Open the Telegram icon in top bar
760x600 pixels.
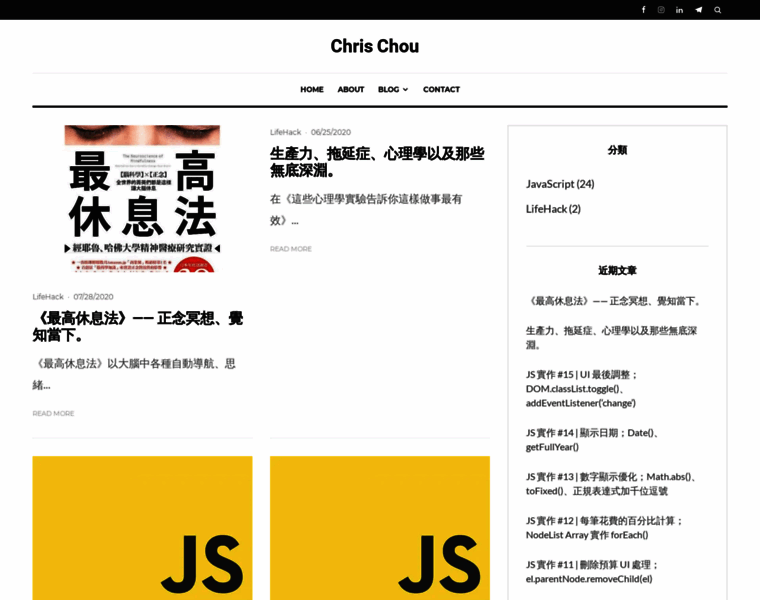698,10
